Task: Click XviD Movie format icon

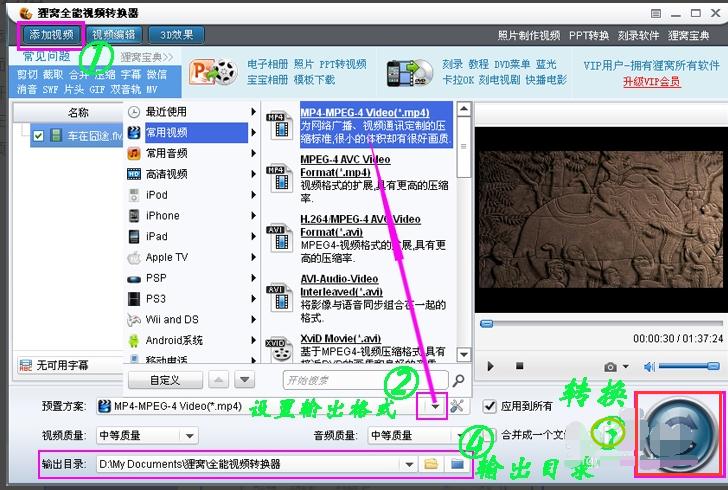Action: [x=280, y=351]
